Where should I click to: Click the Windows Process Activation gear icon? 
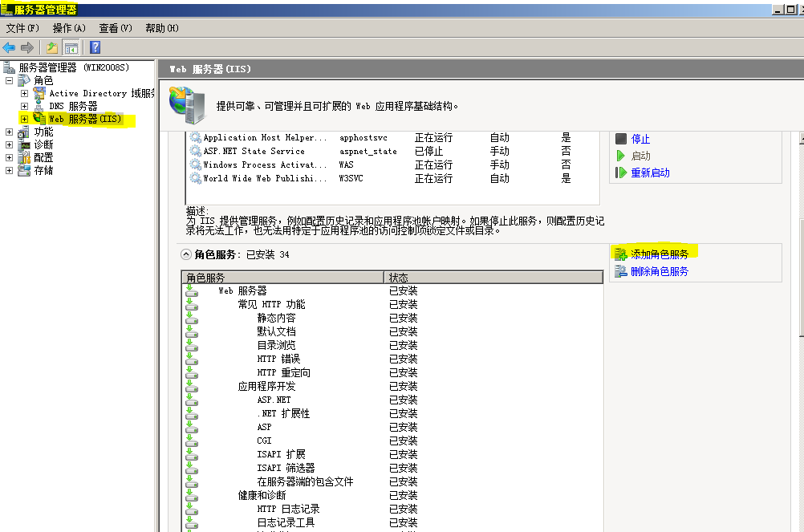pos(195,164)
